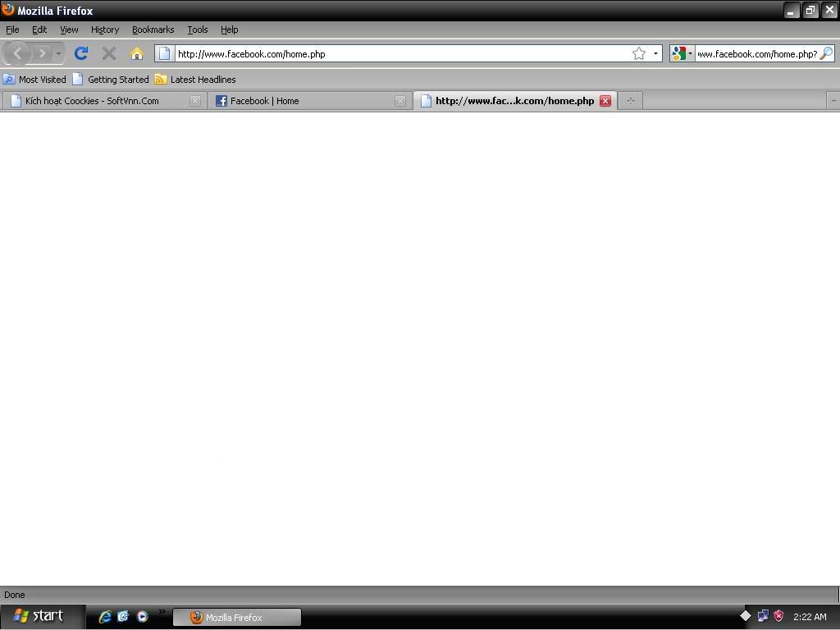The image size is (840, 630).
Task: Click the Firefox logo in title bar
Action: point(8,10)
